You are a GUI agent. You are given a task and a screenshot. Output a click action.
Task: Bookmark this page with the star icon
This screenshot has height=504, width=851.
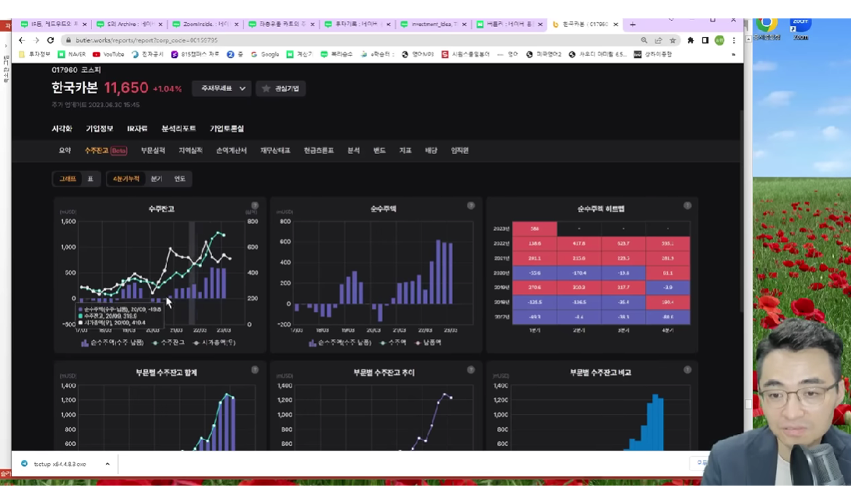click(673, 40)
